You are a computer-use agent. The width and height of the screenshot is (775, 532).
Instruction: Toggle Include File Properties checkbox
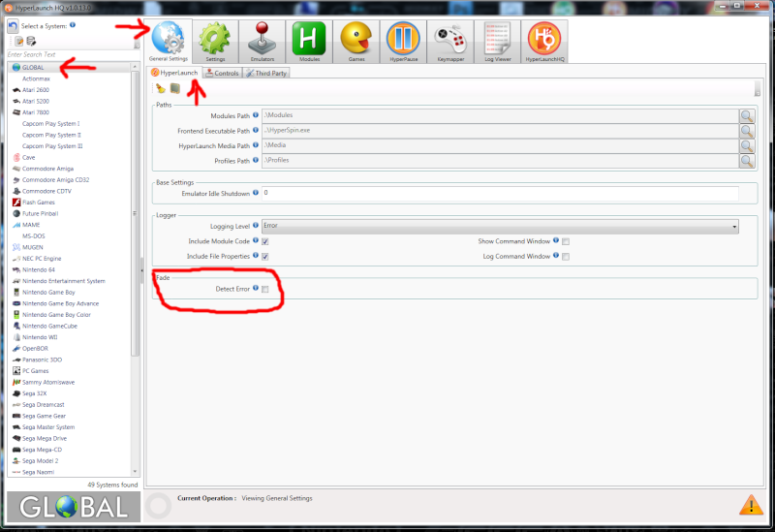(x=265, y=257)
